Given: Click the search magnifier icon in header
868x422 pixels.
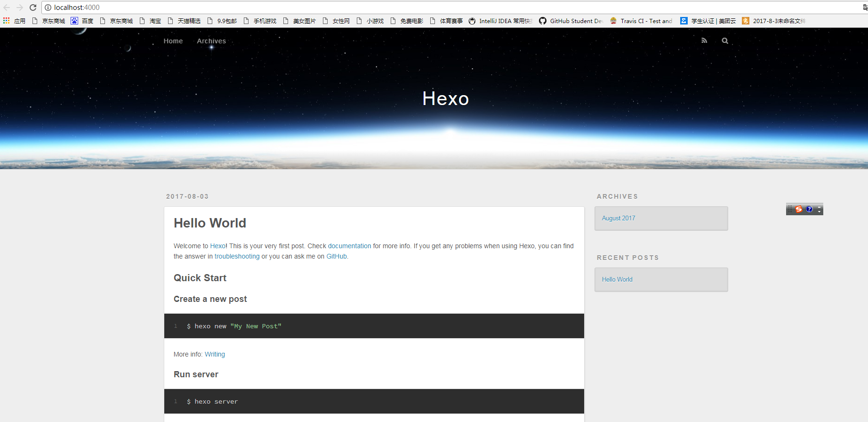Looking at the screenshot, I should pos(725,41).
